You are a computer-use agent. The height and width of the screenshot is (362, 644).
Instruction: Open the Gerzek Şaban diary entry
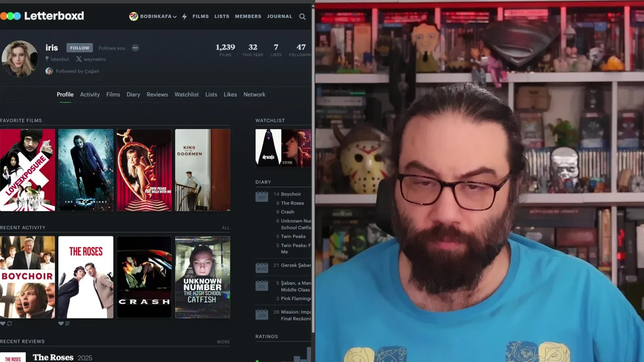296,265
